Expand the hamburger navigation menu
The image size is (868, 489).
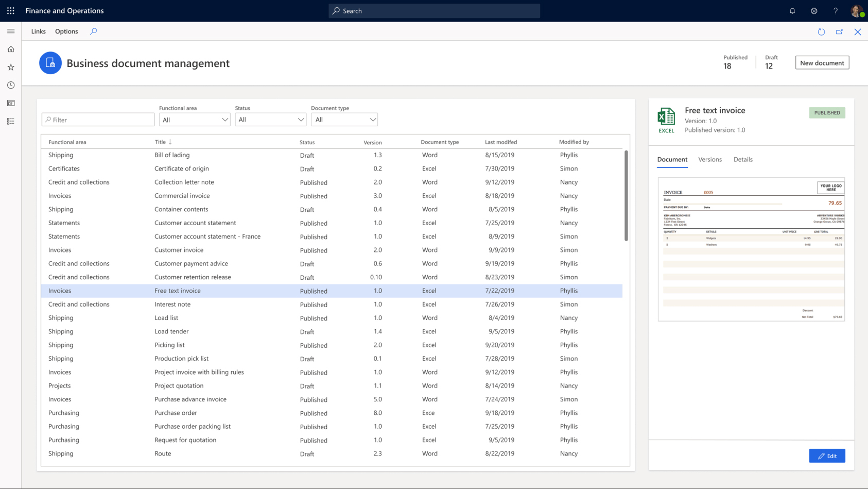11,31
